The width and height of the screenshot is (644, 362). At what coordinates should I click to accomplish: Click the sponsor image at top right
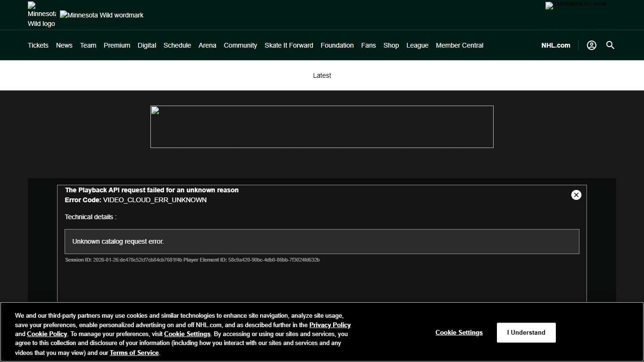[x=575, y=6]
